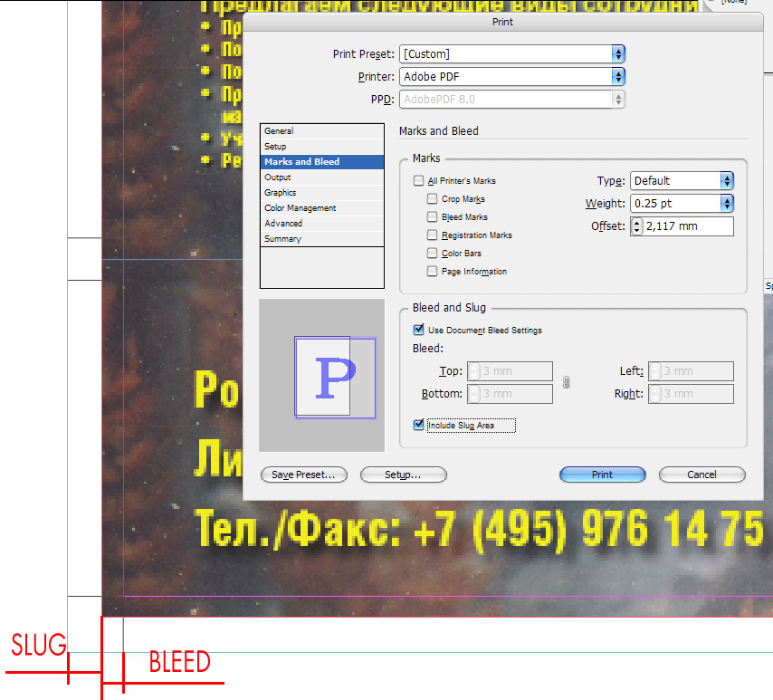Click the Print button
The image size is (773, 700).
(x=603, y=475)
